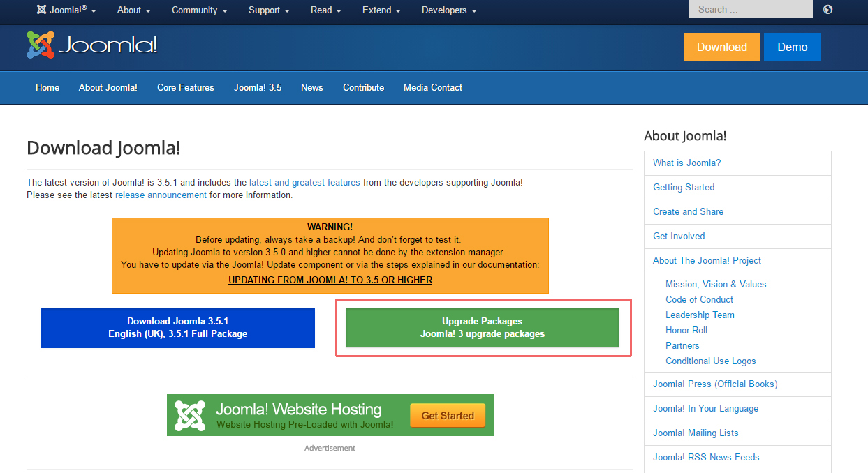Open the Partners sidebar link
The width and height of the screenshot is (868, 473).
point(682,345)
